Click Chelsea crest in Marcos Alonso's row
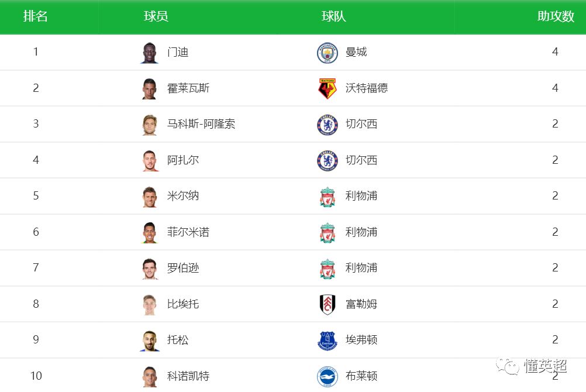The width and height of the screenshot is (586, 392). 328,125
